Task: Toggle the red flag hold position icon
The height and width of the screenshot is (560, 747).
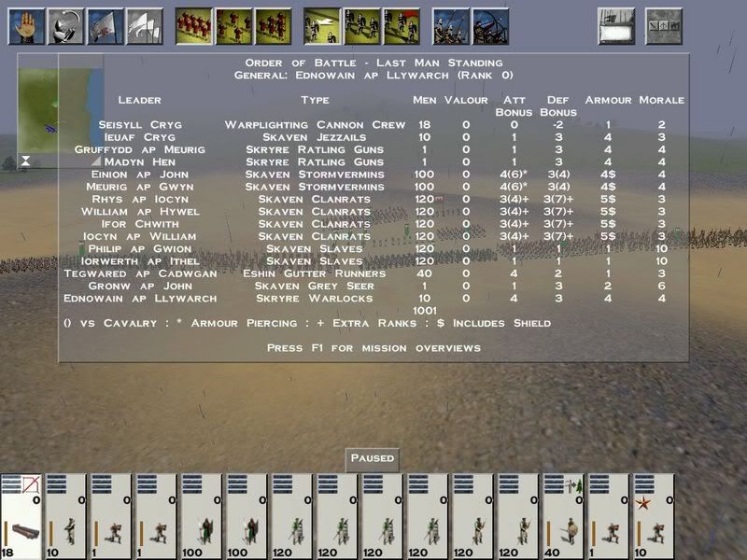Action: coord(402,27)
